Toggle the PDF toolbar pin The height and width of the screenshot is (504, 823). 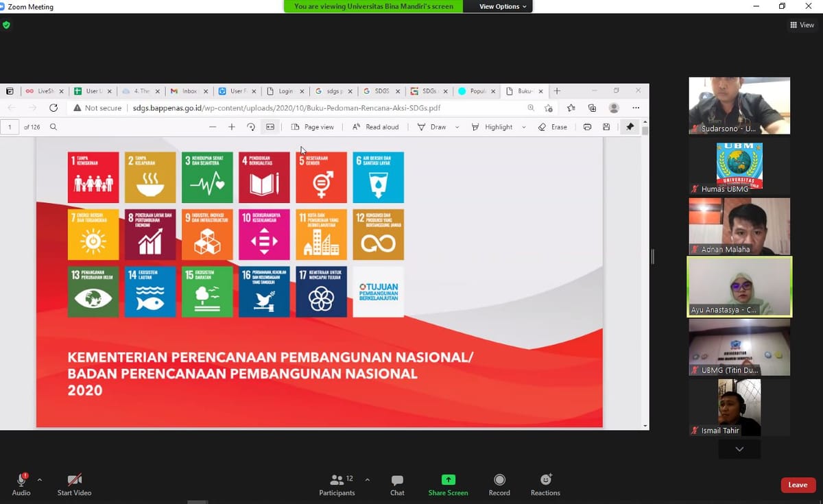pyautogui.click(x=630, y=127)
